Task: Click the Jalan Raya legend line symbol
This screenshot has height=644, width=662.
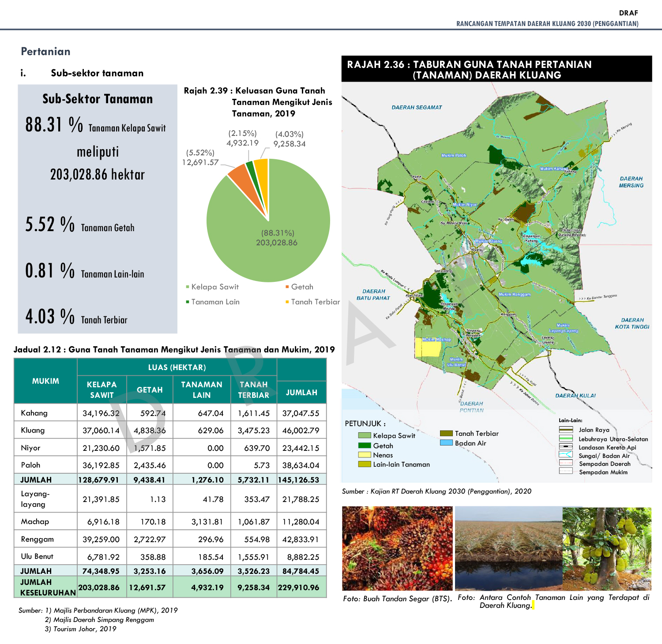Action: point(565,430)
